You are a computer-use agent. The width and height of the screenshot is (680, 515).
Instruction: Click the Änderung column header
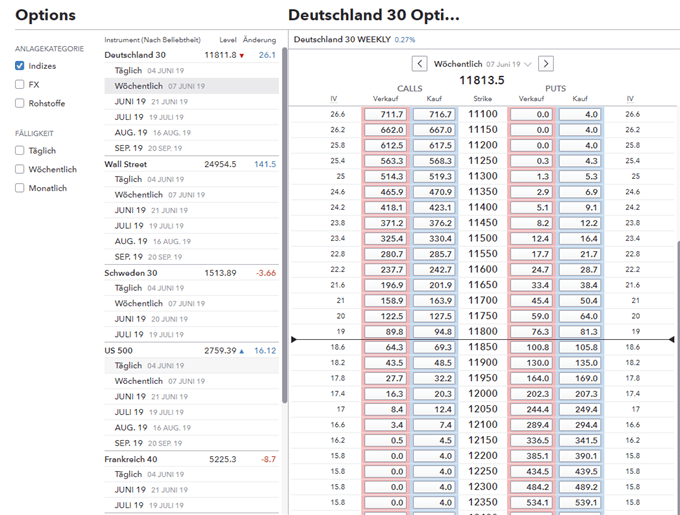pos(259,40)
